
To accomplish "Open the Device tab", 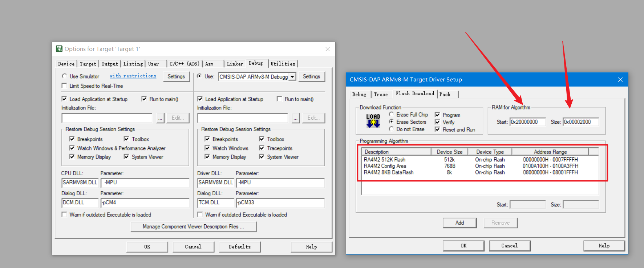I will 66,64.
